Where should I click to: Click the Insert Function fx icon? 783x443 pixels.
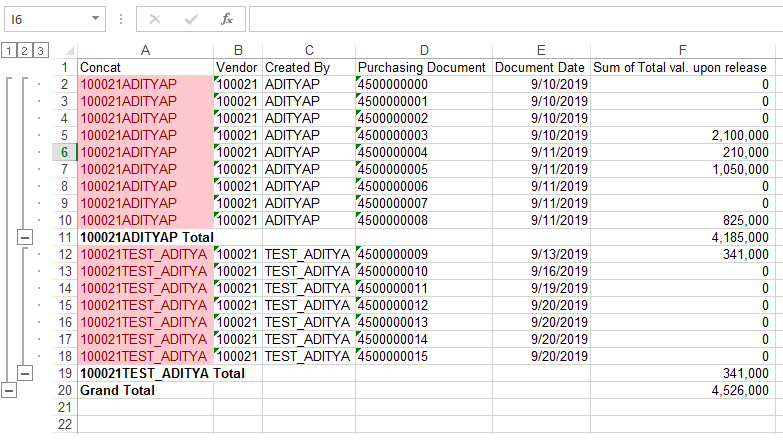click(x=227, y=19)
